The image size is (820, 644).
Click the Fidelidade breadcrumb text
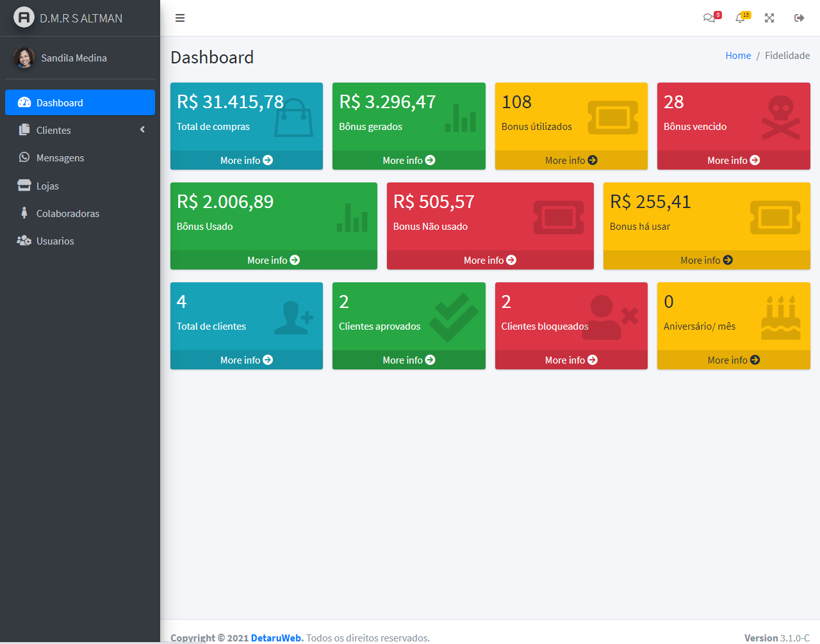coord(787,56)
